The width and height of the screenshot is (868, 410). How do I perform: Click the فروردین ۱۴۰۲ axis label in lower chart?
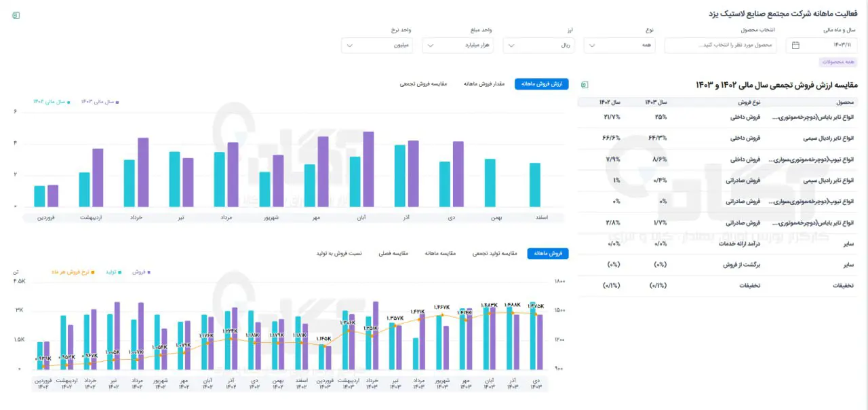(43, 383)
